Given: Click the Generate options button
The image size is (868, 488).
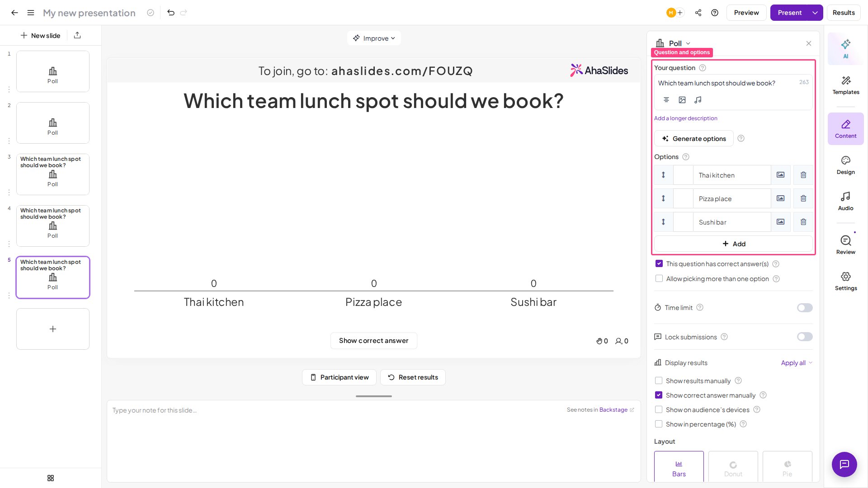Looking at the screenshot, I should 693,138.
